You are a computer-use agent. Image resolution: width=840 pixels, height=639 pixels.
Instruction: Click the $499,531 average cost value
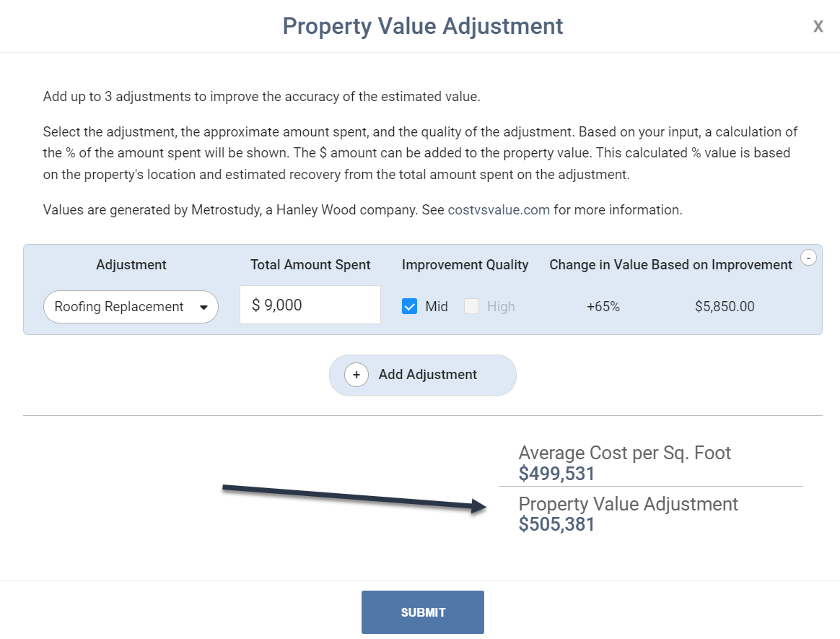556,474
